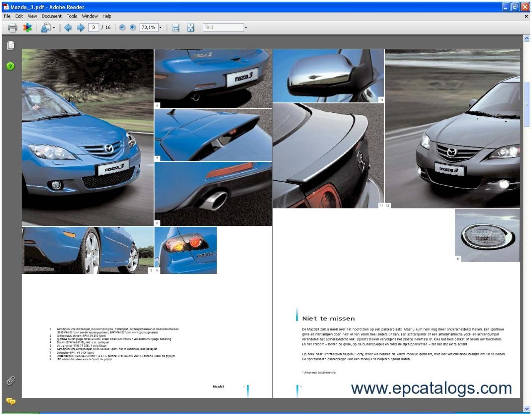Click the page number field showing 3
The width and height of the screenshot is (532, 414).
point(94,27)
